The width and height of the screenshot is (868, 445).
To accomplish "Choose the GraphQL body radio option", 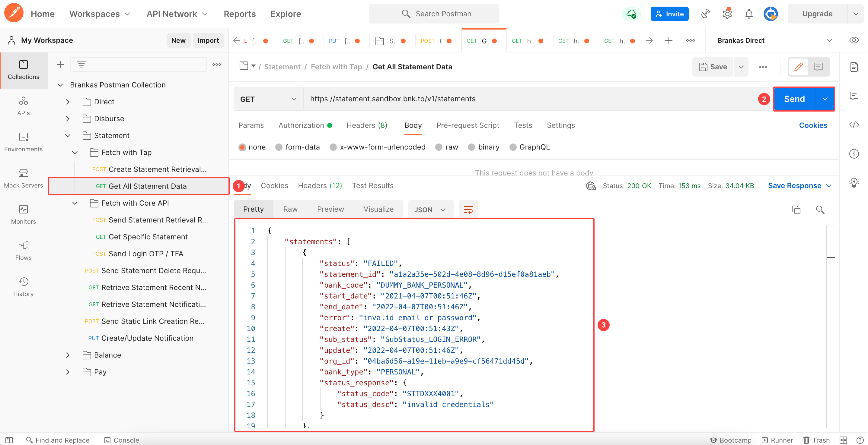I will [513, 147].
